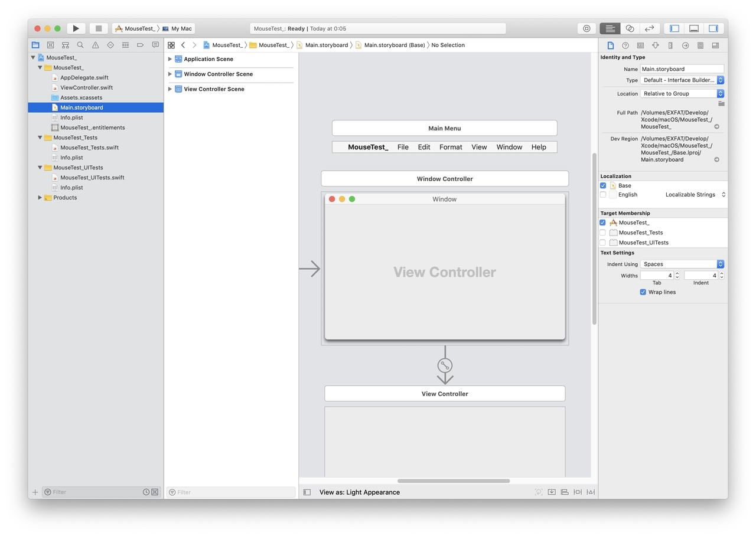This screenshot has height=536, width=756.
Task: Expand View Controller Scene in the outline
Action: [x=170, y=89]
